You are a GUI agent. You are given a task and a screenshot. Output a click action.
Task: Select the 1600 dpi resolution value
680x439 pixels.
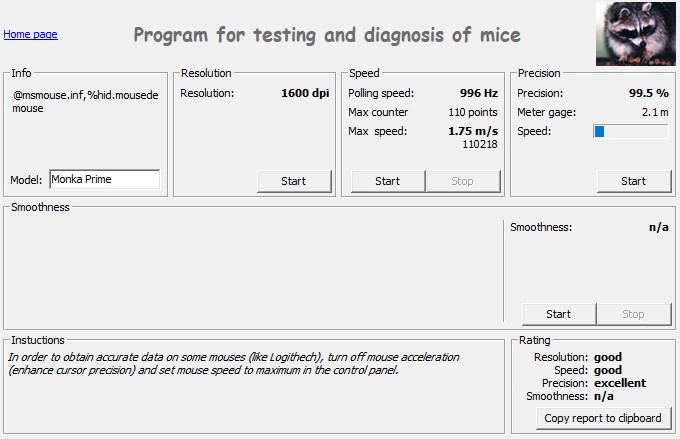point(305,93)
